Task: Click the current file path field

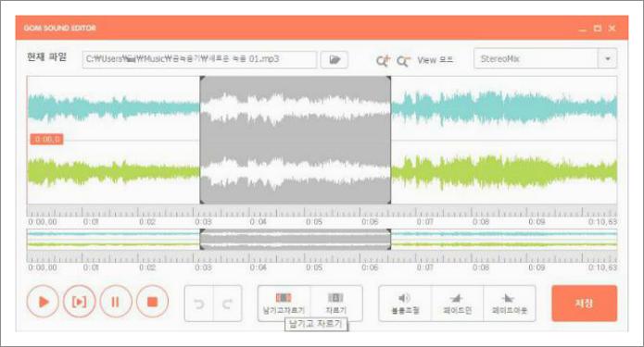Action: click(x=199, y=59)
